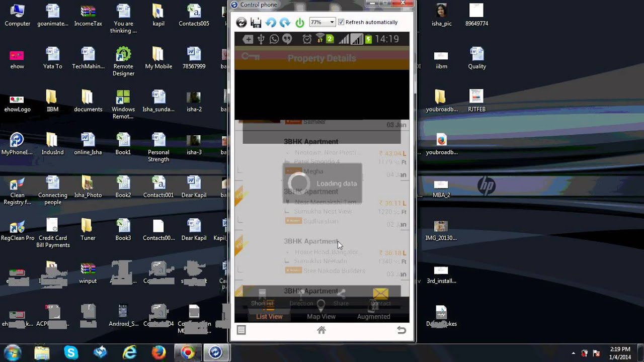Screen dimensions: 644x362
Task: Tap the phone menu button below the screen
Action: 242,330
